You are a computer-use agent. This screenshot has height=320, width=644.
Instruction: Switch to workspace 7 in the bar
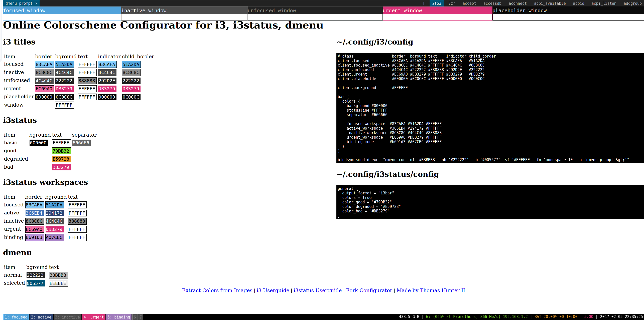tap(141, 317)
